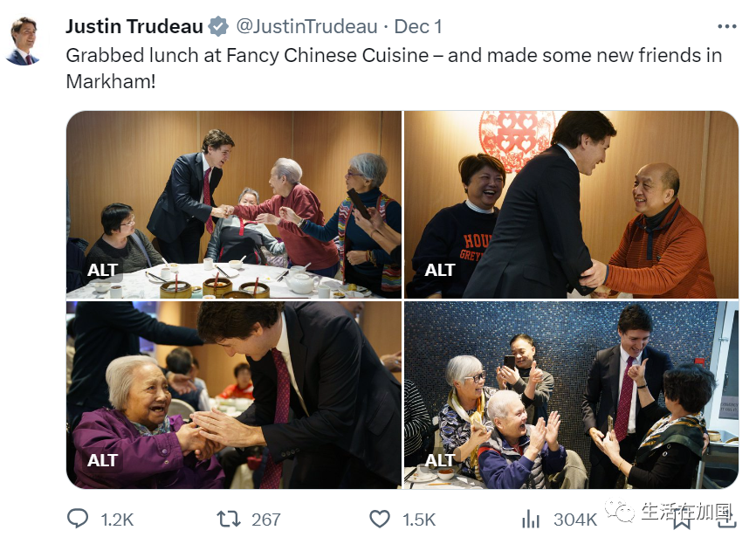Viewport: 756px width, 544px height.
Task: Open the profile avatar picture
Action: tap(23, 41)
